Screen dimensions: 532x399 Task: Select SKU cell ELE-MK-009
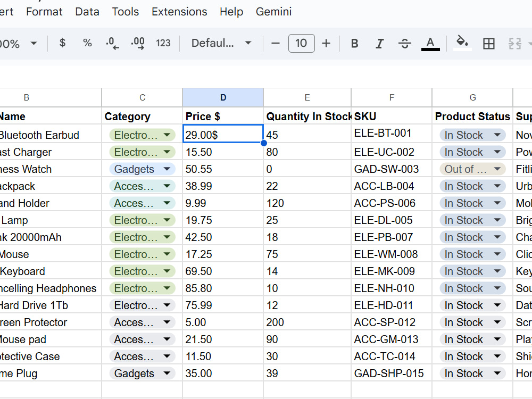pos(392,271)
